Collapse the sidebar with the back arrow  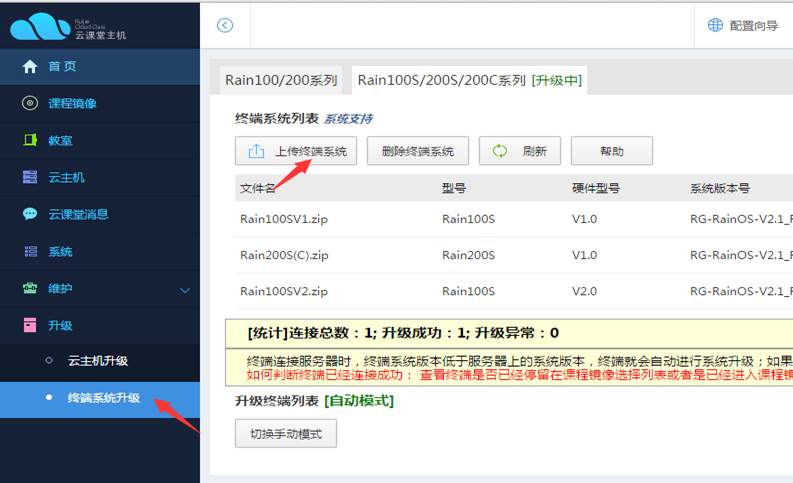coord(225,25)
